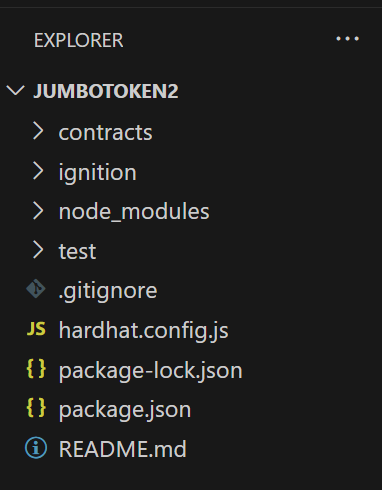Image resolution: width=382 pixels, height=490 pixels.
Task: Open the Explorer more actions ellipsis
Action: [x=347, y=39]
